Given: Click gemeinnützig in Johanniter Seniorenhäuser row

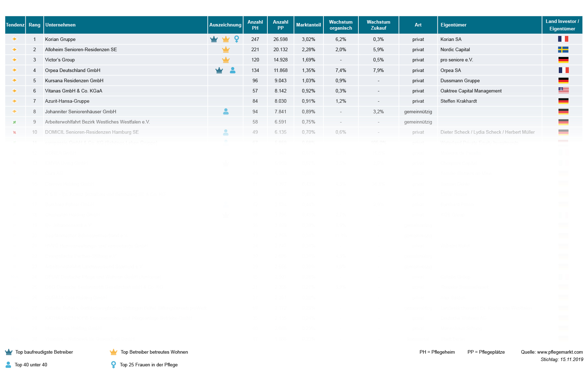Looking at the screenshot, I should [418, 112].
